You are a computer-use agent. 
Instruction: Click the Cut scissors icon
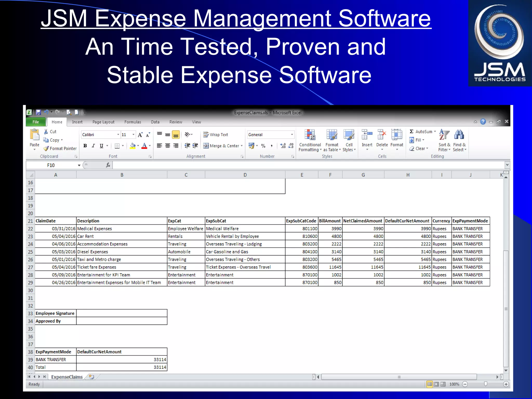coord(46,132)
